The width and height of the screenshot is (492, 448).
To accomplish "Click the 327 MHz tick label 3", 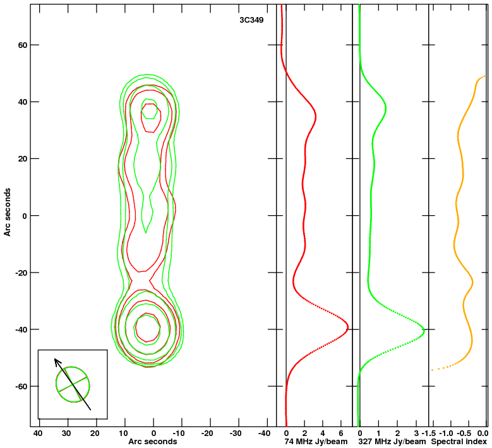I will (416, 433).
